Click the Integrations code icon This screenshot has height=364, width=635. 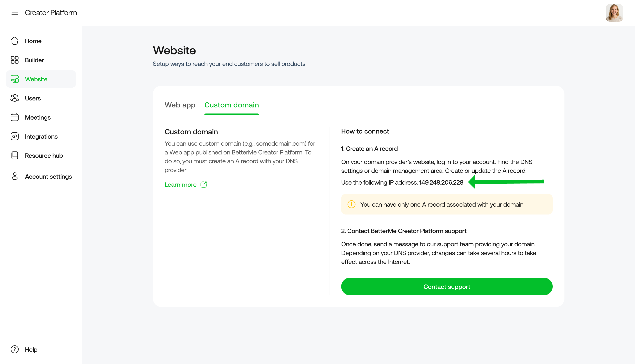(x=15, y=136)
